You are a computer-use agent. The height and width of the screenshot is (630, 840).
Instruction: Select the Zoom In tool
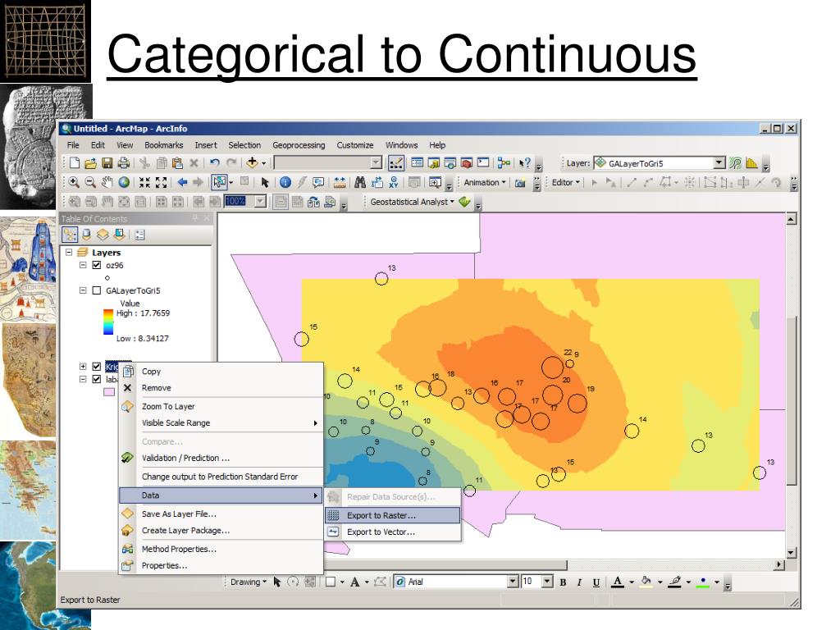point(74,182)
